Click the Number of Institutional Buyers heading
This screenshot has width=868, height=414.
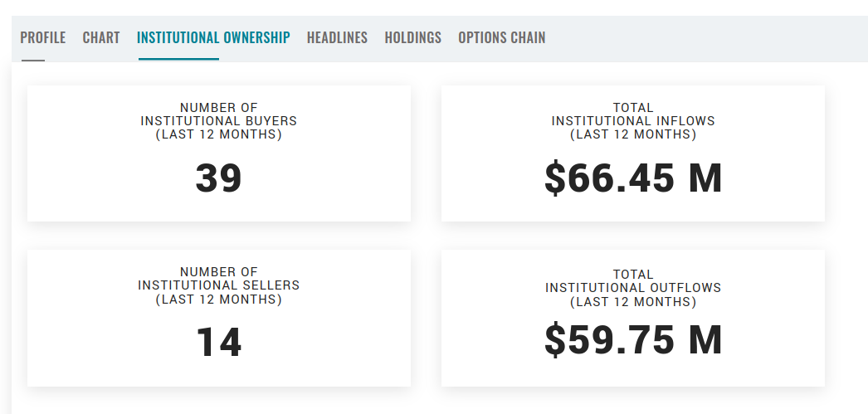219,114
